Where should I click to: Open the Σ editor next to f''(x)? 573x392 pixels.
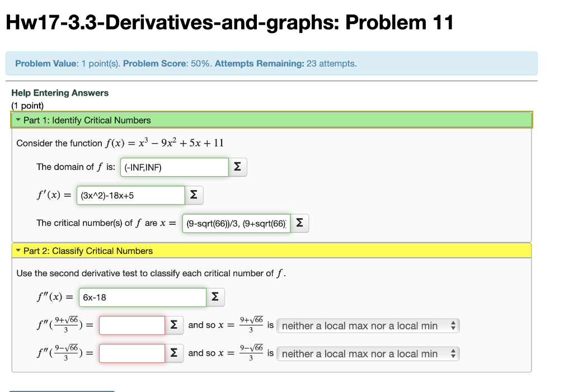tap(215, 297)
